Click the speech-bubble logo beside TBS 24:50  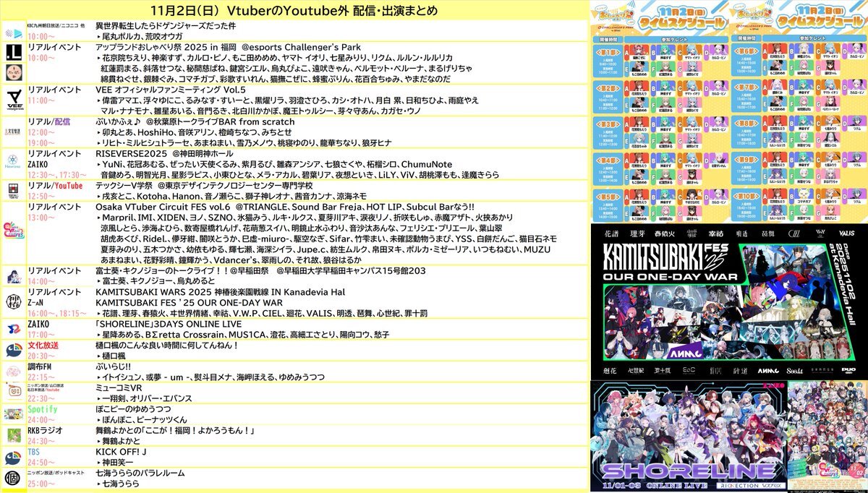(13, 457)
